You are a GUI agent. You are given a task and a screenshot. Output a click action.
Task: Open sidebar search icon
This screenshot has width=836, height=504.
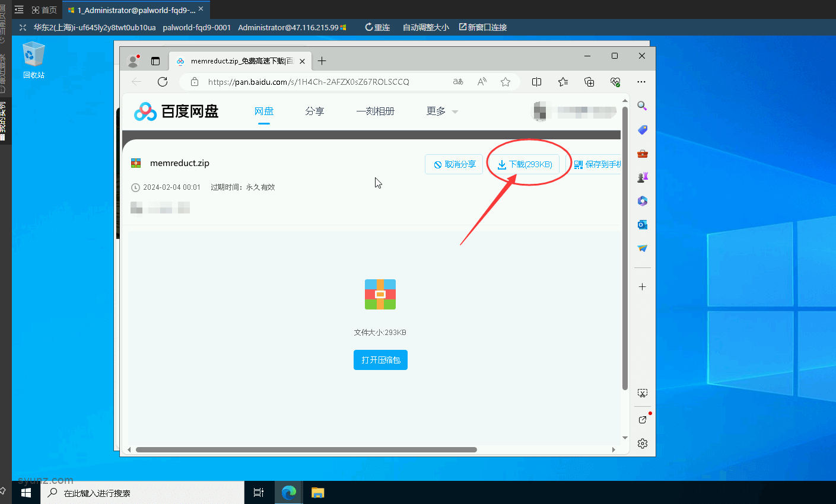[642, 106]
